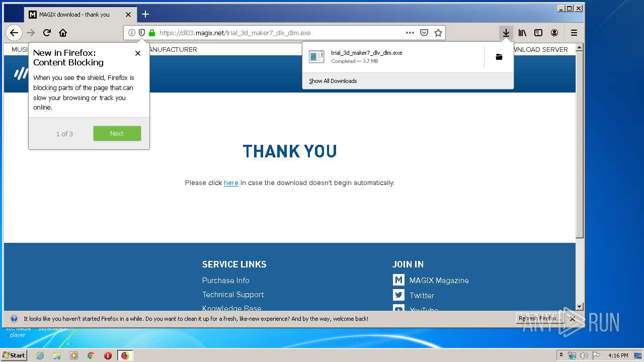The height and width of the screenshot is (362, 644).
Task: Click the content blocking shield icon
Action: click(141, 33)
